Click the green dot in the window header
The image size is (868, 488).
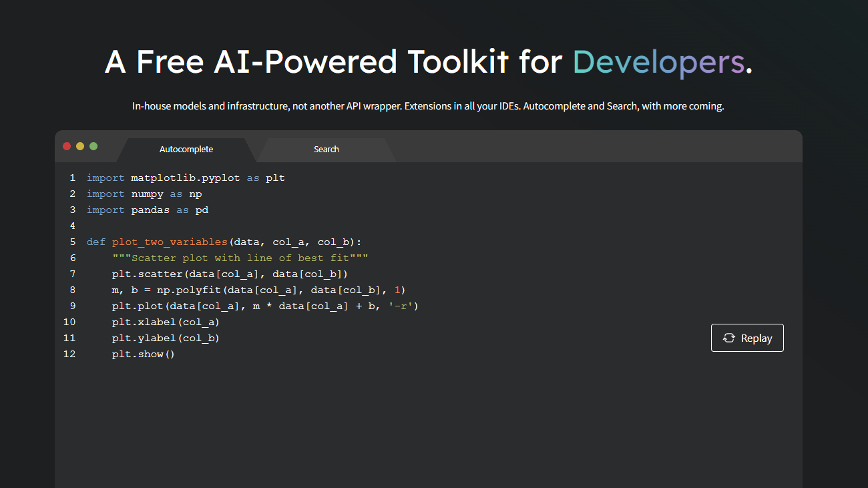pyautogui.click(x=93, y=146)
